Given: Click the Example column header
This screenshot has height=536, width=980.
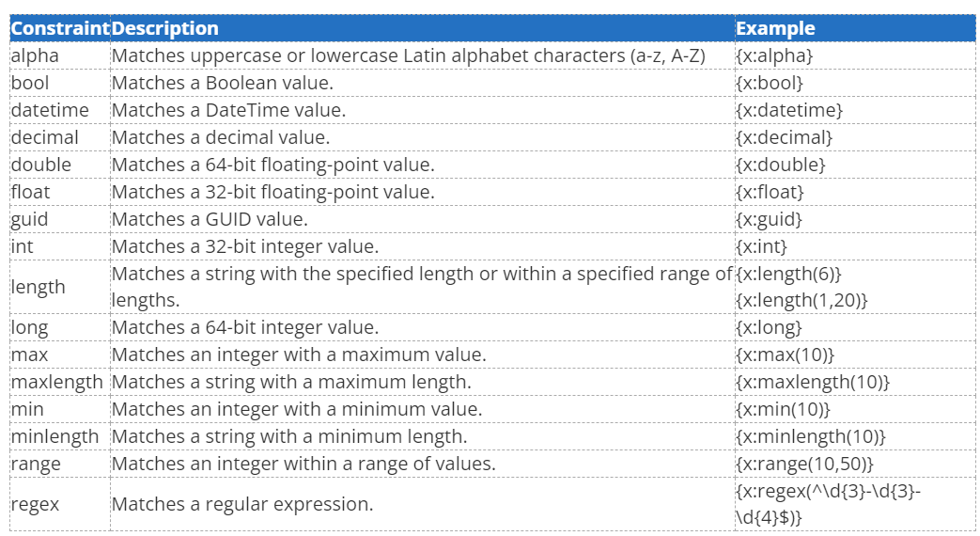Looking at the screenshot, I should 776,28.
